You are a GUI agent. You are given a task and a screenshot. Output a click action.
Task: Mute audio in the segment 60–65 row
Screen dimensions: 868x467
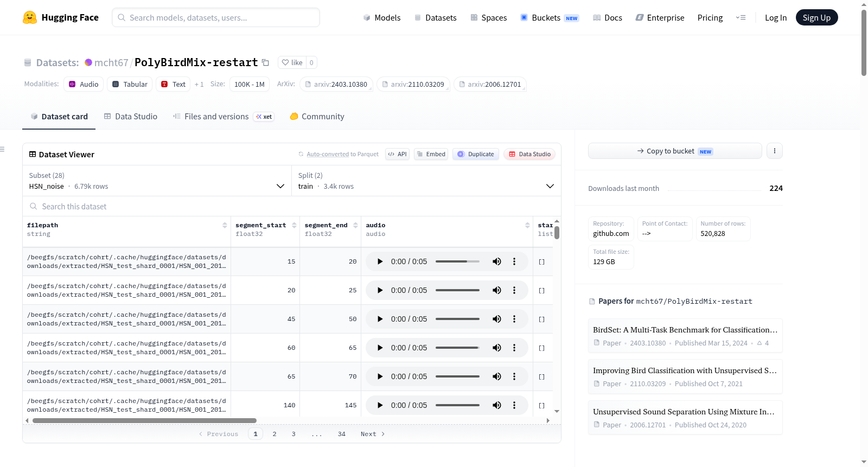tap(497, 348)
